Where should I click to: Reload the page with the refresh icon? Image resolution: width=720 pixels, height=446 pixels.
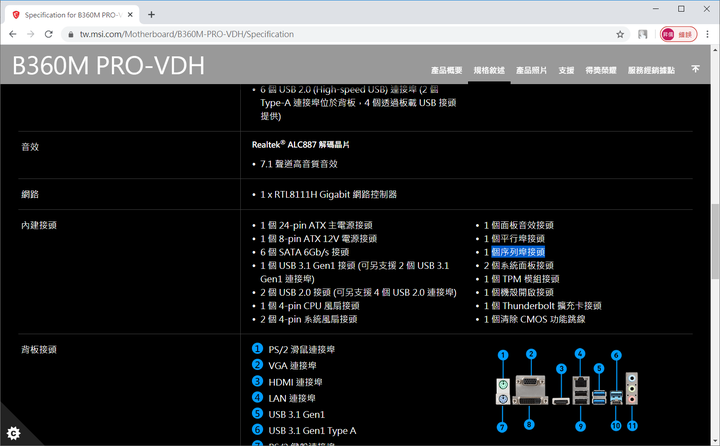click(x=49, y=34)
